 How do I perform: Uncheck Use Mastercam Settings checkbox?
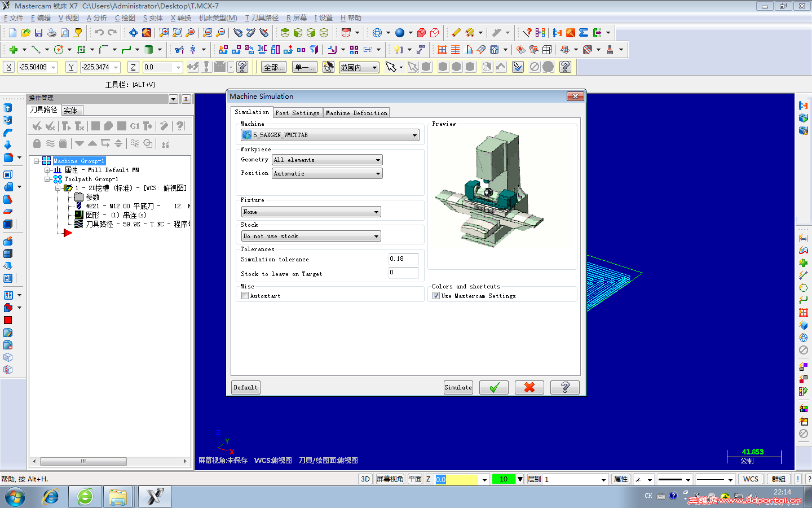436,296
